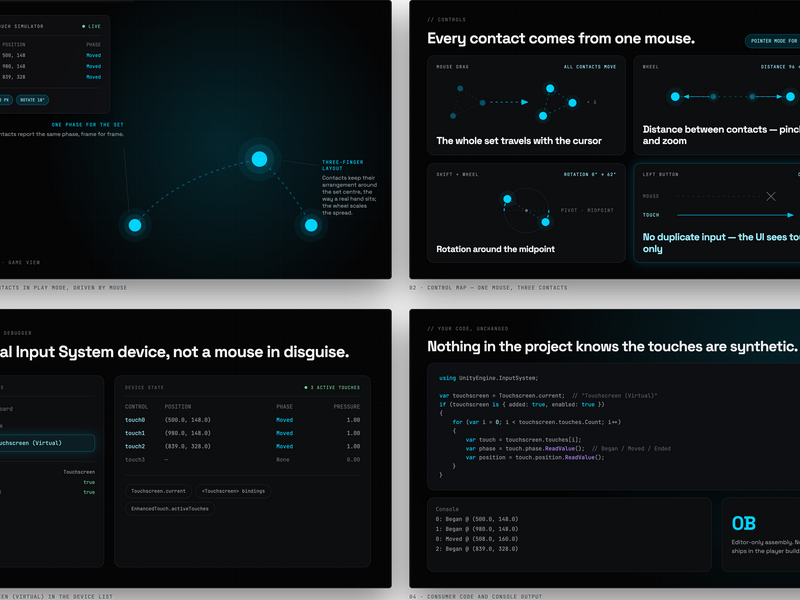Click the WHEEL card label
Viewport: 800px width, 600px height.
(x=651, y=67)
